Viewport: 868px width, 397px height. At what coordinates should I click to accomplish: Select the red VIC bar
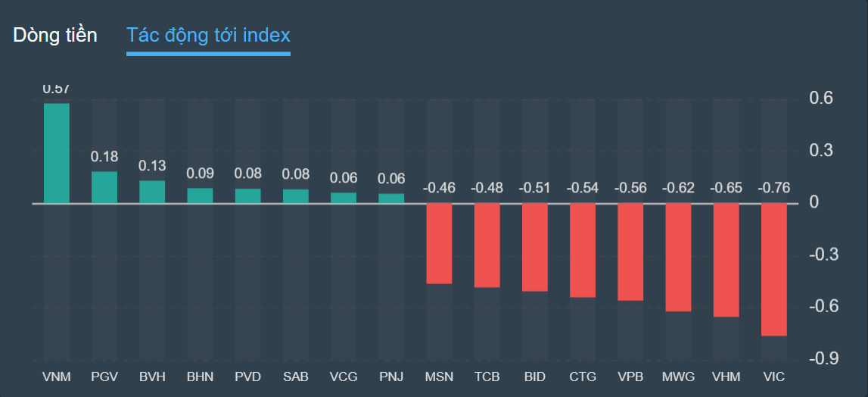(x=774, y=269)
